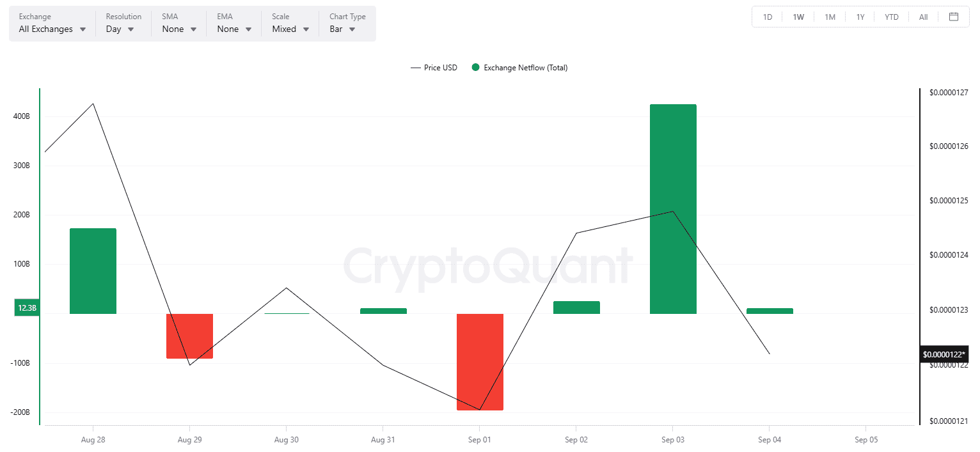Select the 1W time range
980x452 pixels.
pyautogui.click(x=798, y=17)
